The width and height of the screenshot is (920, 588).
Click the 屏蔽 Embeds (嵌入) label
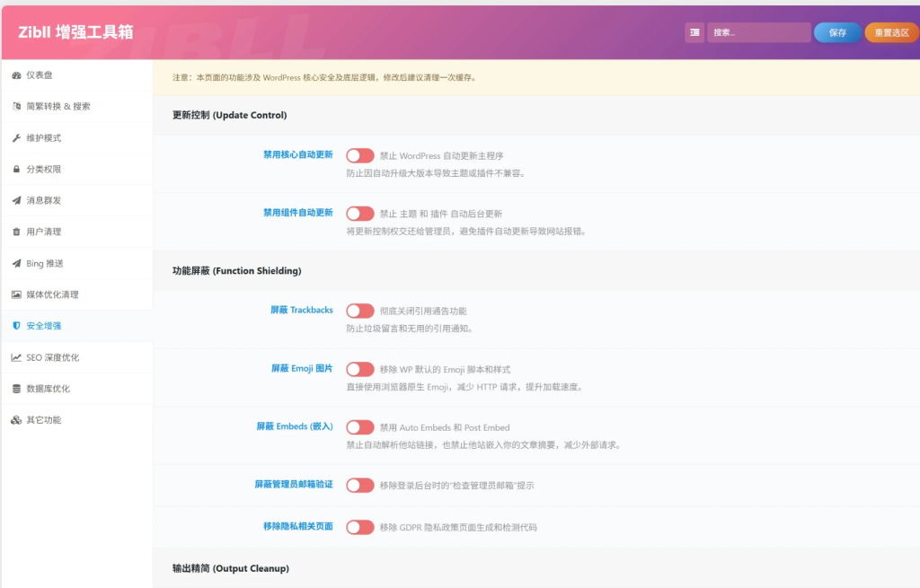[x=295, y=426]
